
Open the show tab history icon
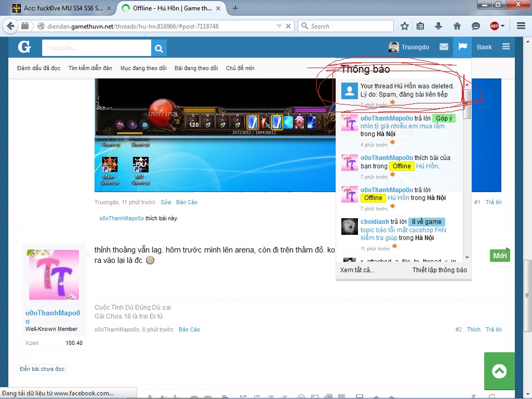tap(25, 26)
